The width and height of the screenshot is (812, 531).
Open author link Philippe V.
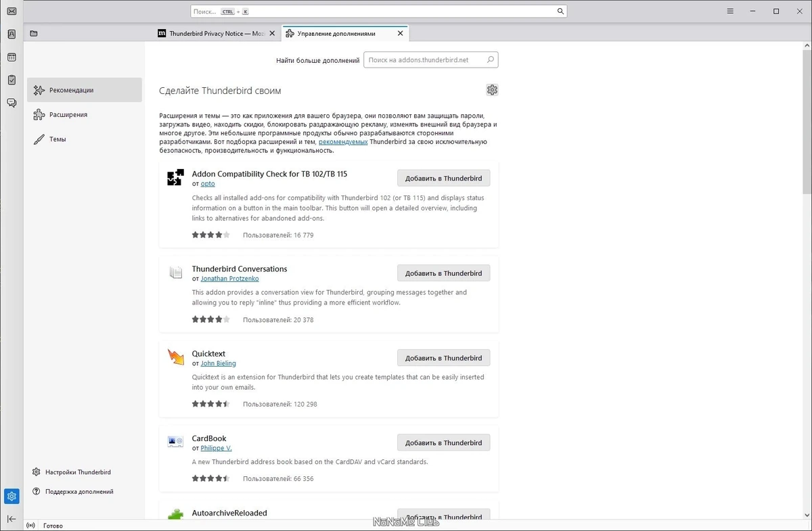216,448
